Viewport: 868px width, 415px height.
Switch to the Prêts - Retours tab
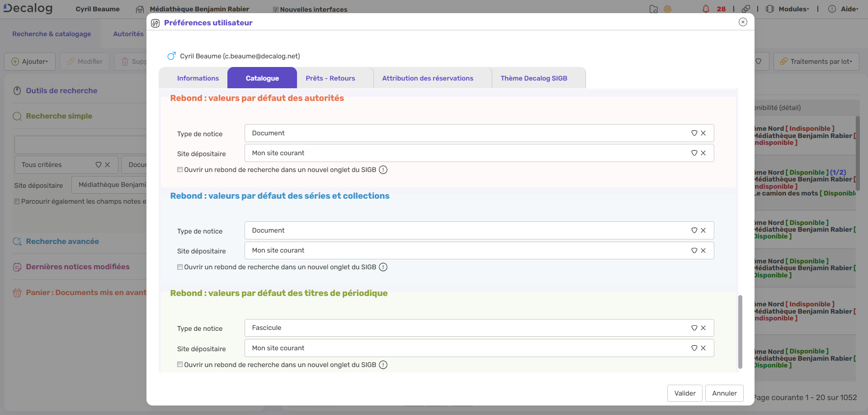[330, 78]
